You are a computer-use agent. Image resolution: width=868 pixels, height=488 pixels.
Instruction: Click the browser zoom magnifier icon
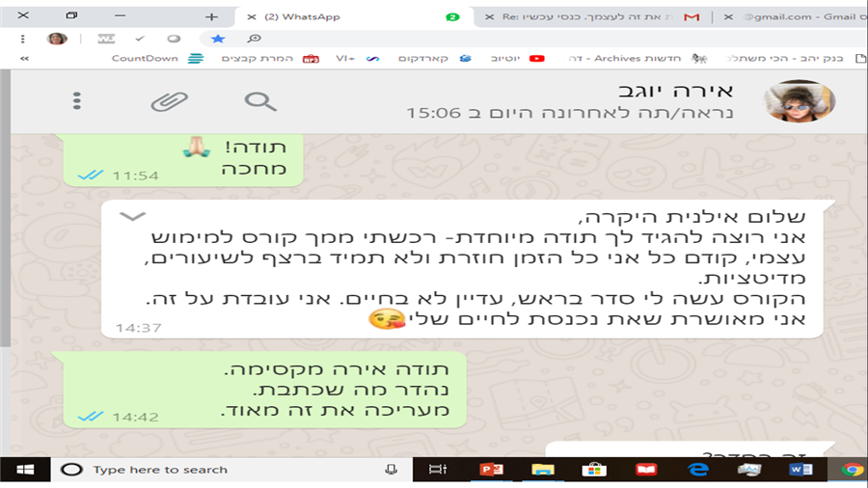[x=254, y=39]
